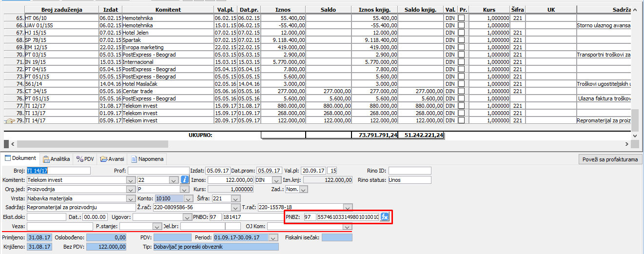This screenshot has height=254, width=644.
Task: Expand the Komitent dropdown
Action: [130, 180]
